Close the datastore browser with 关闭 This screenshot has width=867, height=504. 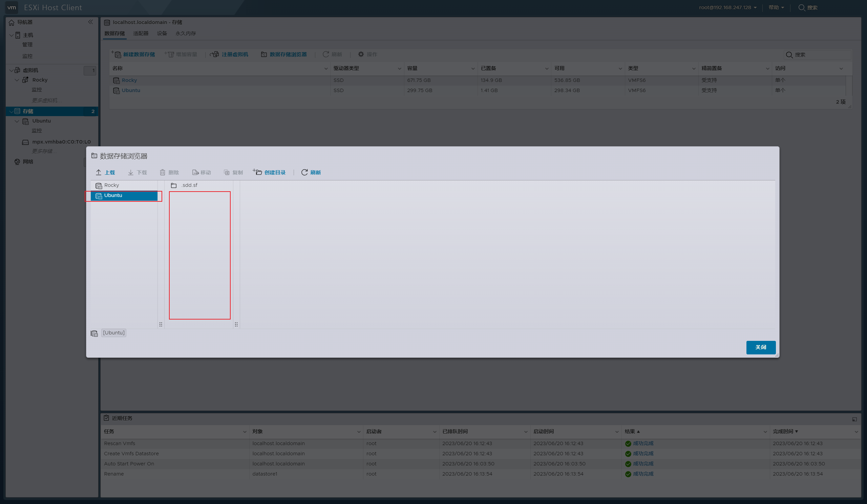[761, 347]
